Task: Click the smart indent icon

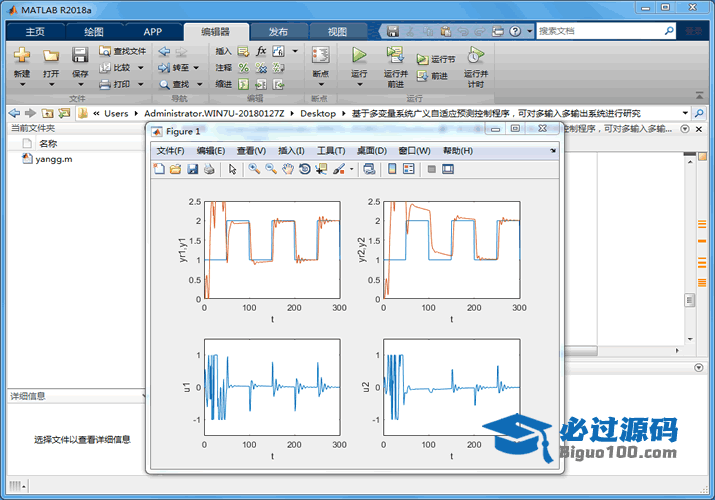Action: point(244,84)
